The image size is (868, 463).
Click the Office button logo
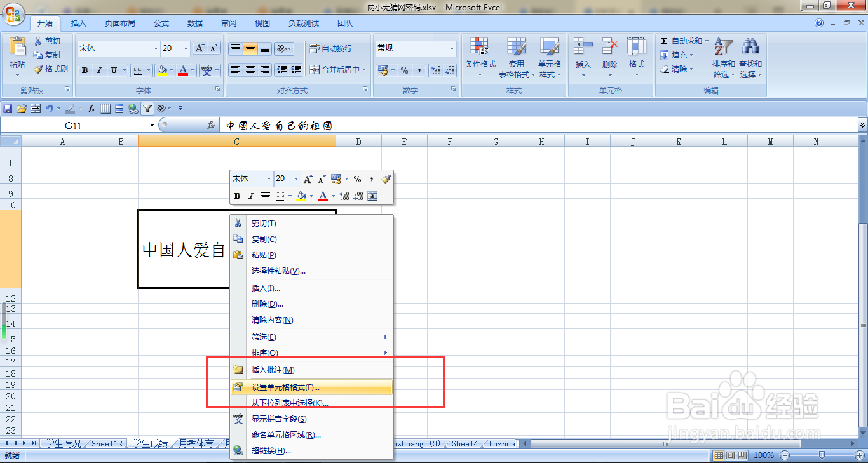click(x=14, y=13)
